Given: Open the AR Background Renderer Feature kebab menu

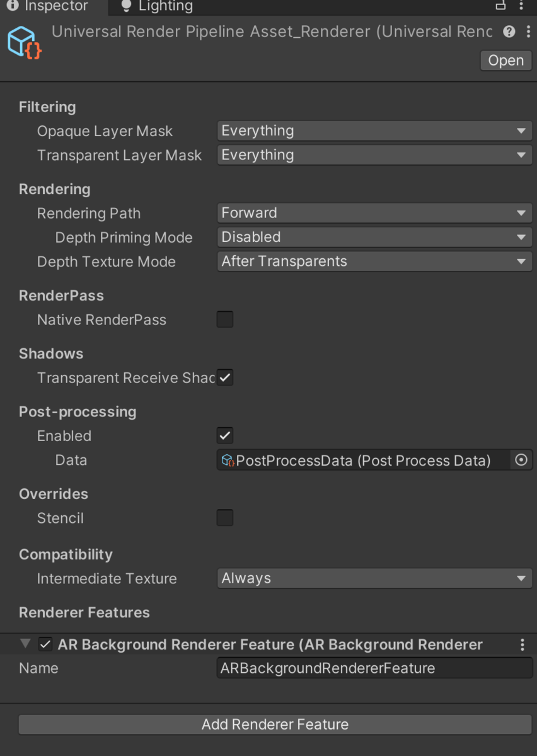Looking at the screenshot, I should 522,644.
